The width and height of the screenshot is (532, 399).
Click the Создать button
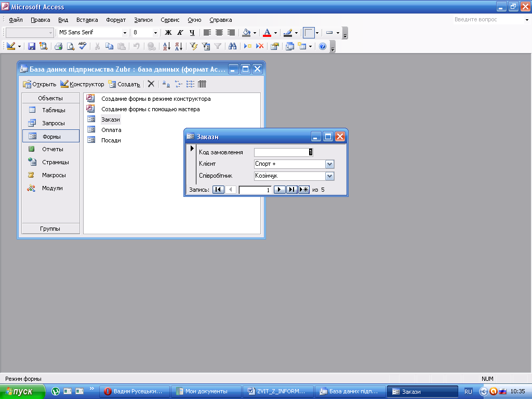tap(124, 84)
